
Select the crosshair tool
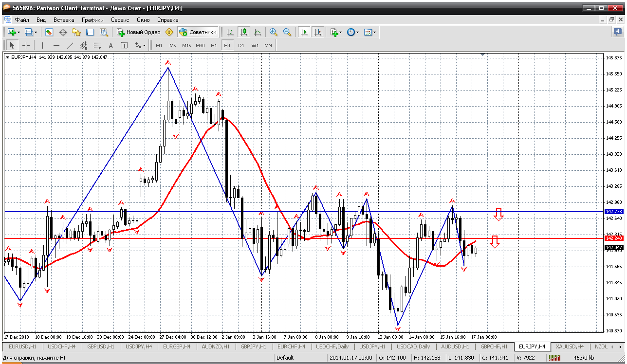point(26,45)
